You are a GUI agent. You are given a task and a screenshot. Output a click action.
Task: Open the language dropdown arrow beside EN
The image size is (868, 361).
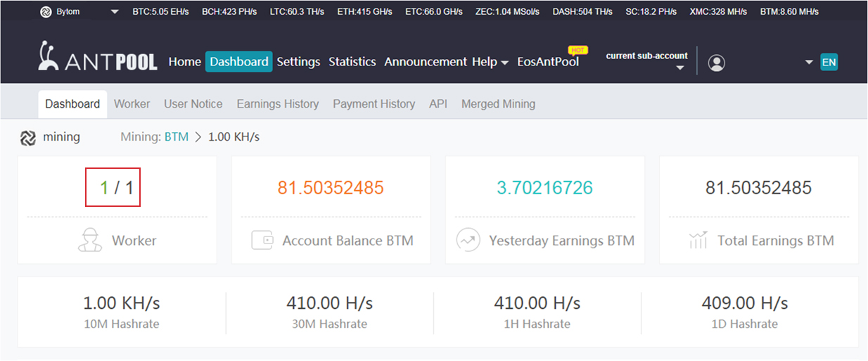(809, 63)
